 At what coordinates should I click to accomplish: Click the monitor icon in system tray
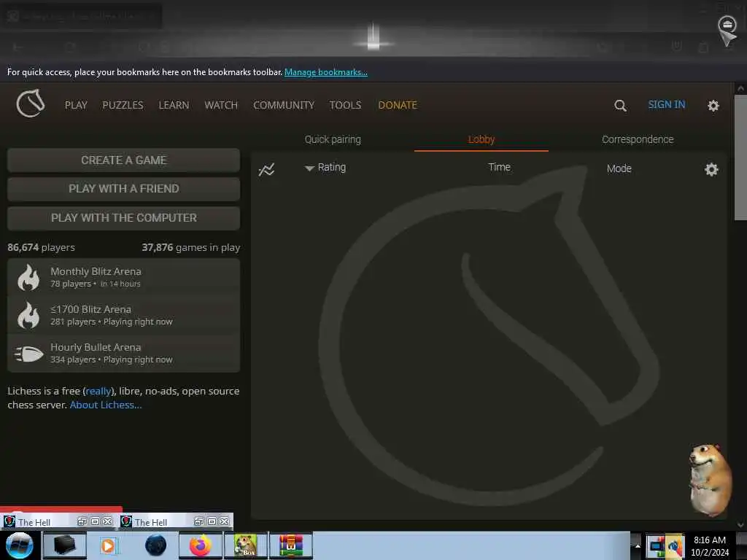(x=656, y=546)
